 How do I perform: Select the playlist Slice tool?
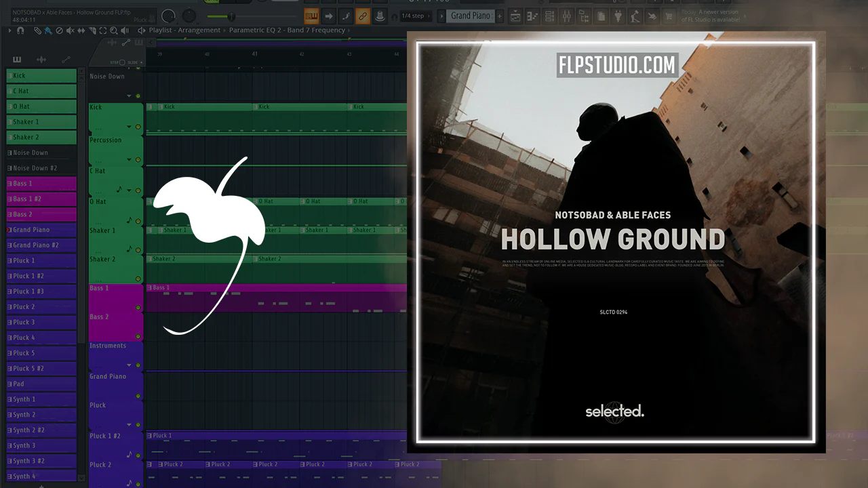92,30
